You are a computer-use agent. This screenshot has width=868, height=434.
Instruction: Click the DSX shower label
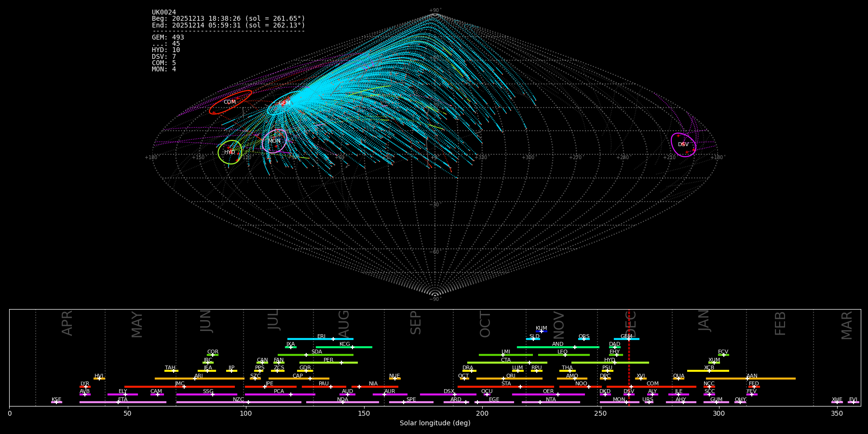click(x=449, y=392)
